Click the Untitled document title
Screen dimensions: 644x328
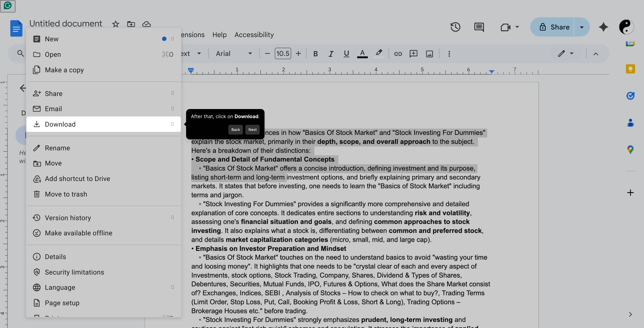click(x=66, y=24)
